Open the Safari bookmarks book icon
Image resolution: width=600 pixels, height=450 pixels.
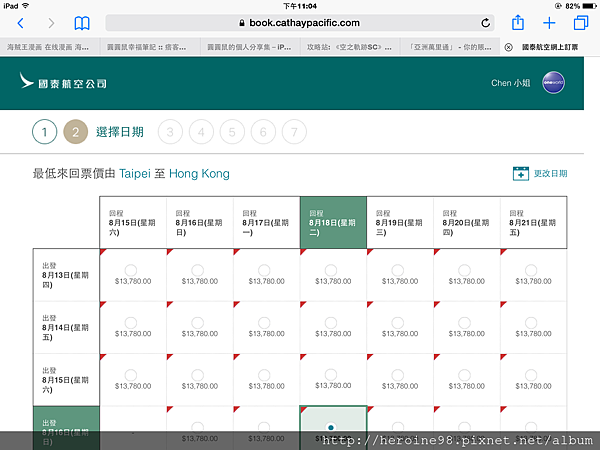(82, 23)
